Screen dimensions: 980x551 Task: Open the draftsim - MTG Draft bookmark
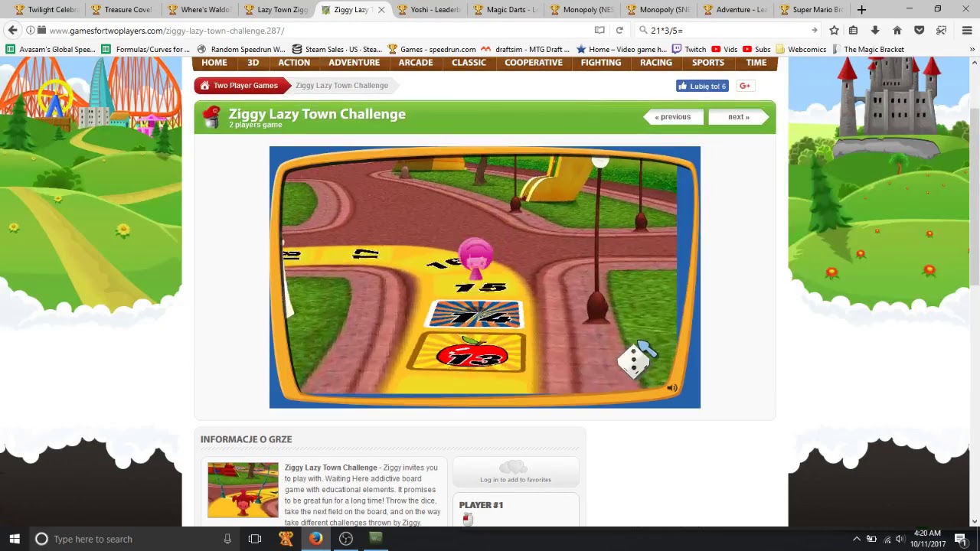point(526,49)
